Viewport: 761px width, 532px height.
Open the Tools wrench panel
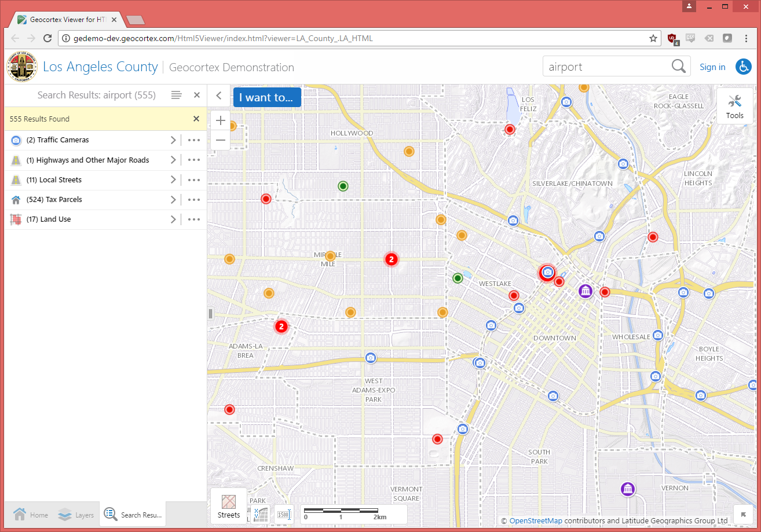(x=735, y=105)
